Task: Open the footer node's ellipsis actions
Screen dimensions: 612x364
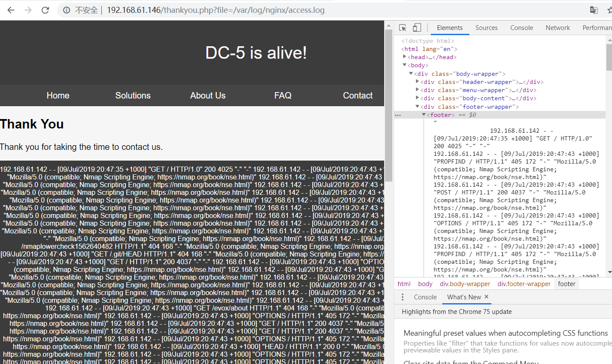Action: point(398,115)
